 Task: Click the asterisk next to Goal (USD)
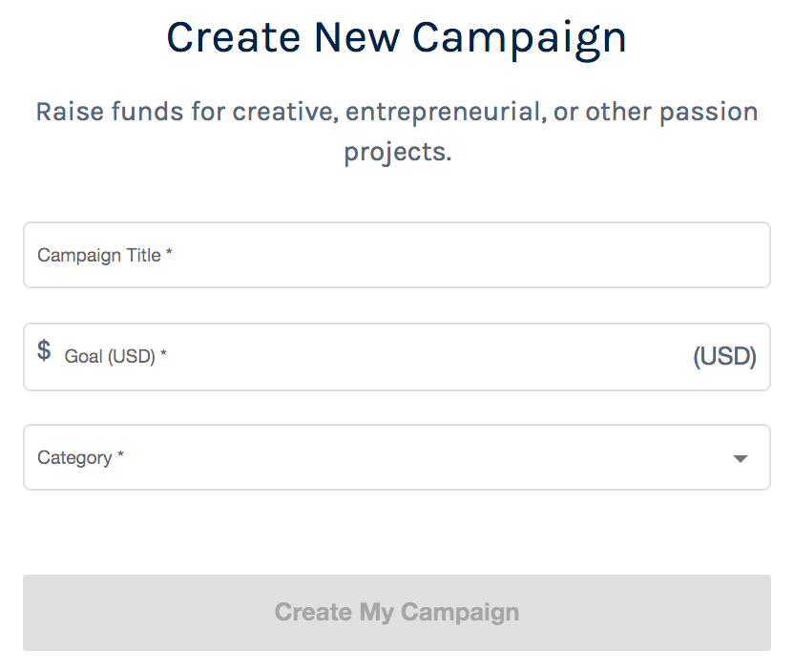(163, 353)
